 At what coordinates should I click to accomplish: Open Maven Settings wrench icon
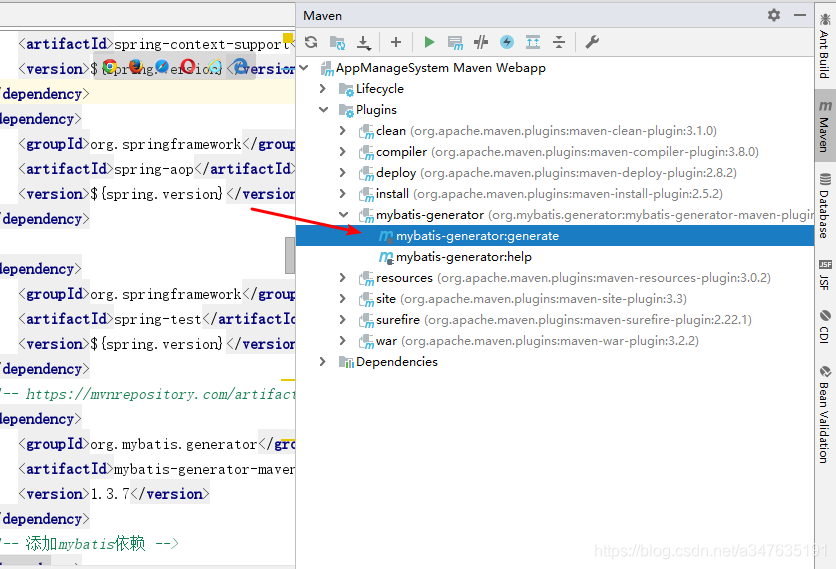tap(592, 42)
